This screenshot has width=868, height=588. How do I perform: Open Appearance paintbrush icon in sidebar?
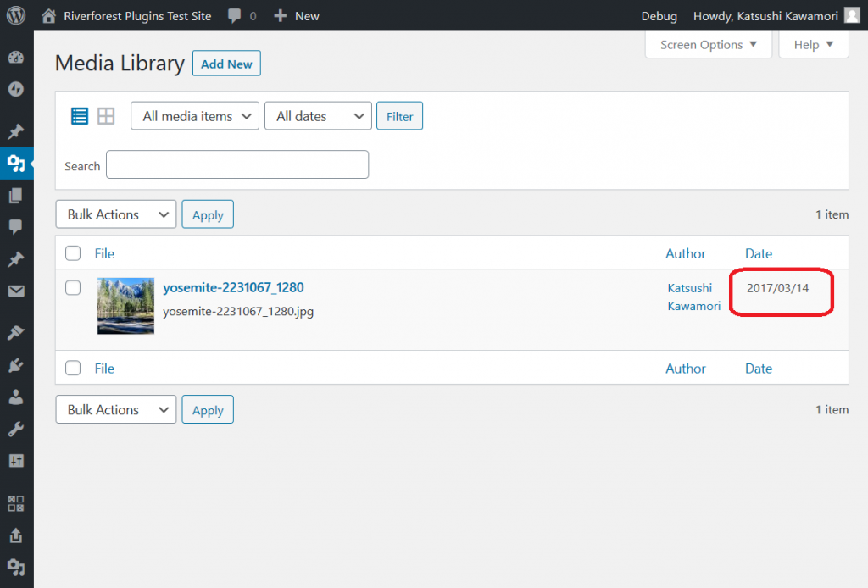click(x=15, y=333)
